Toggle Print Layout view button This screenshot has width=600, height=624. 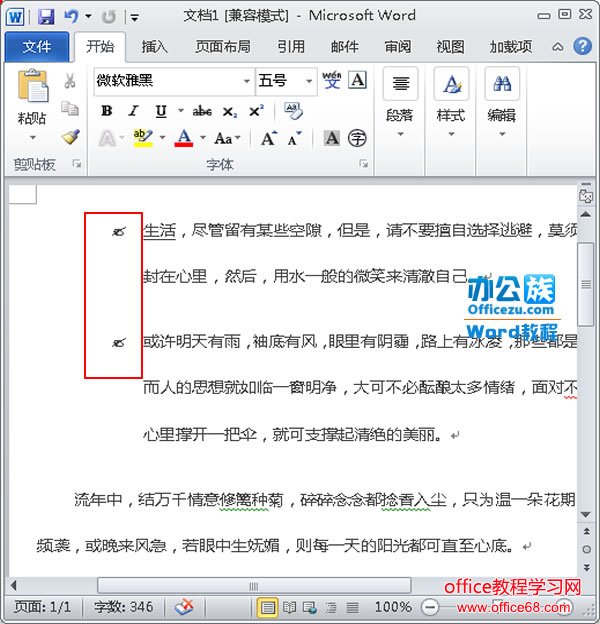268,607
